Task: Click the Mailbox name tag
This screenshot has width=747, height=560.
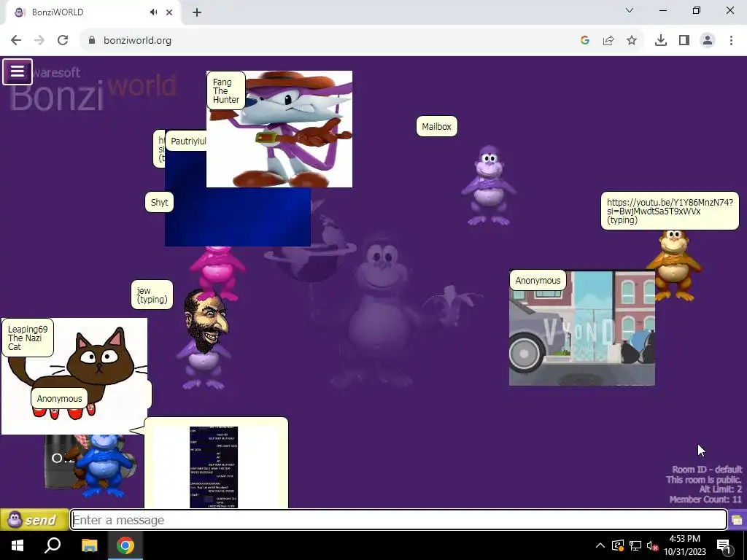Action: click(x=436, y=126)
